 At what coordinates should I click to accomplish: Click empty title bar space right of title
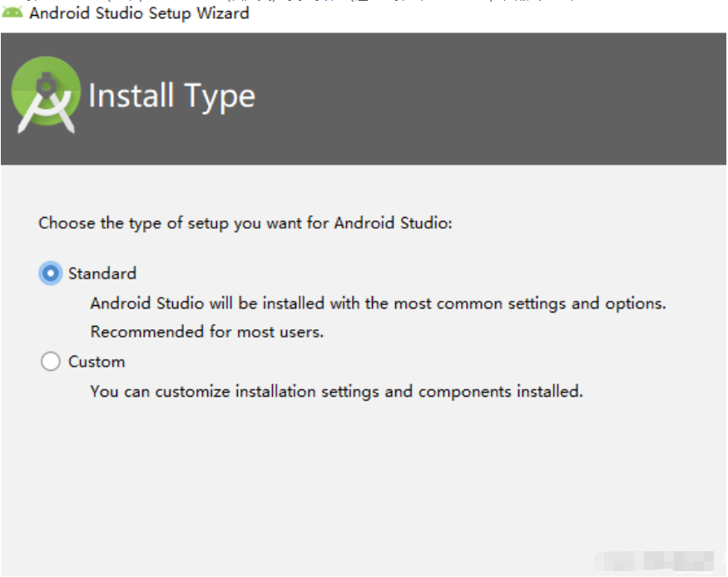(499, 17)
